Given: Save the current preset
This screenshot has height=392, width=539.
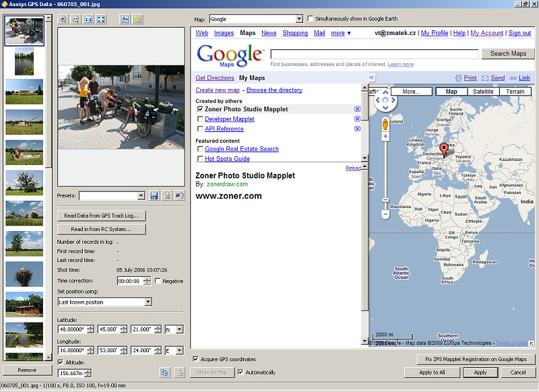Looking at the screenshot, I should (x=154, y=196).
